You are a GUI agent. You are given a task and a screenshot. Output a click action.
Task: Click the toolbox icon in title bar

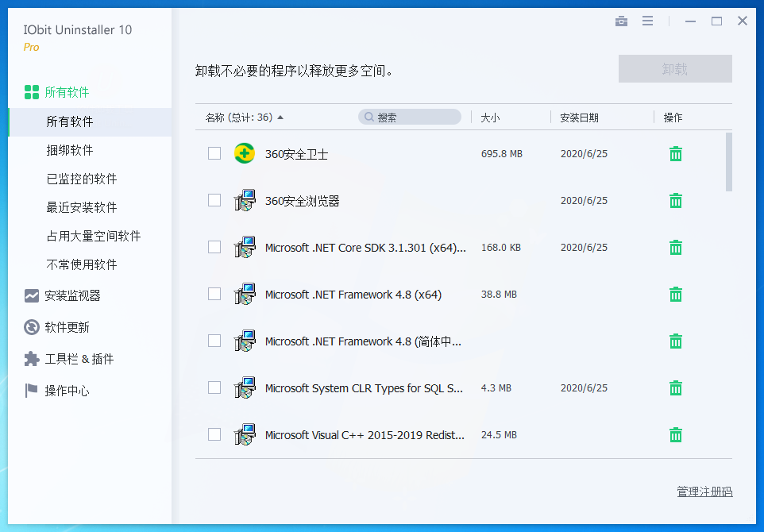[x=621, y=21]
